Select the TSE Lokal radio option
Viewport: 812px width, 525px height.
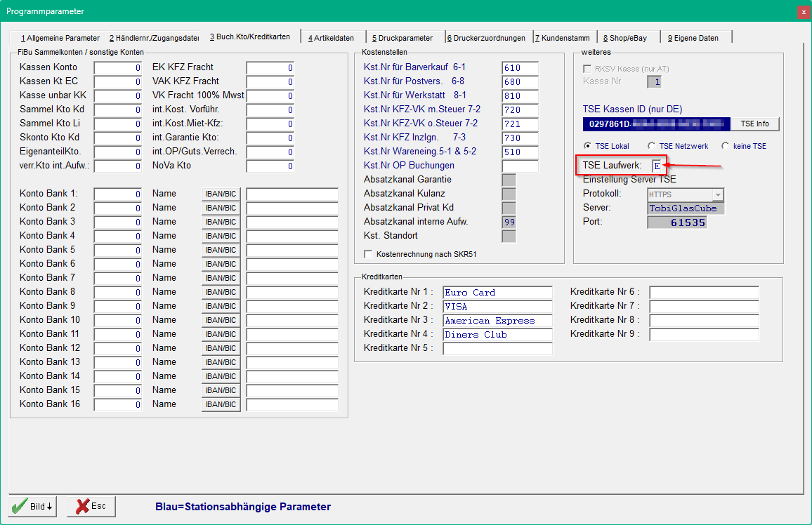(587, 146)
